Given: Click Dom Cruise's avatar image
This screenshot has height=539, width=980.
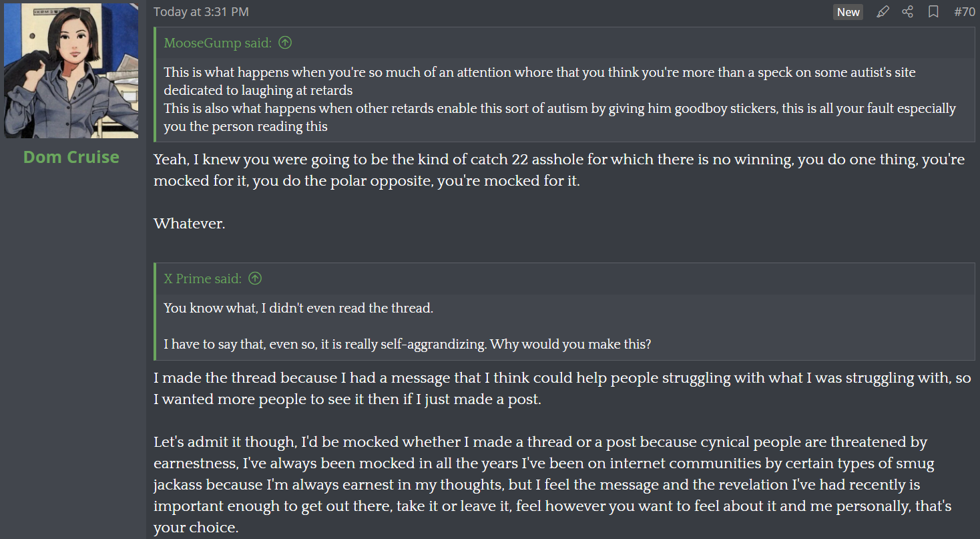Looking at the screenshot, I should coord(71,71).
